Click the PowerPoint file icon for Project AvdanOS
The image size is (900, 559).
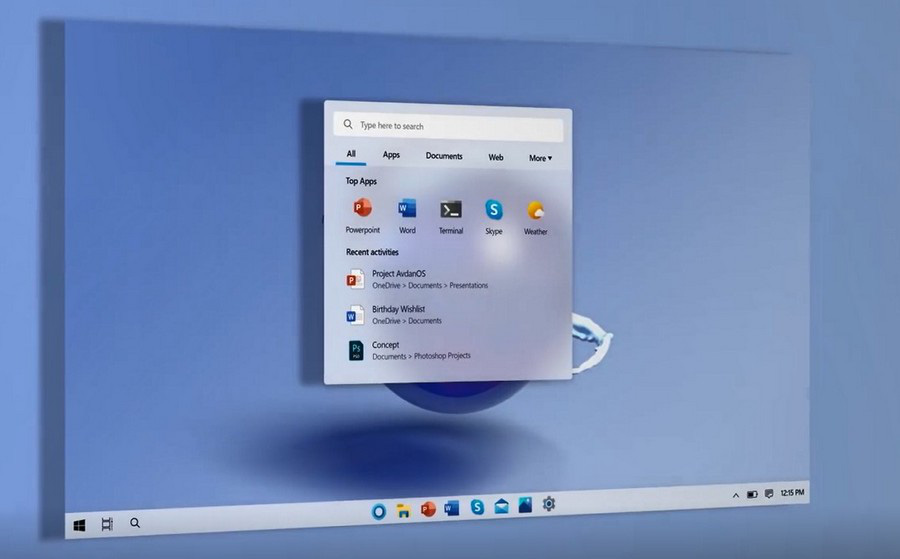click(355, 279)
